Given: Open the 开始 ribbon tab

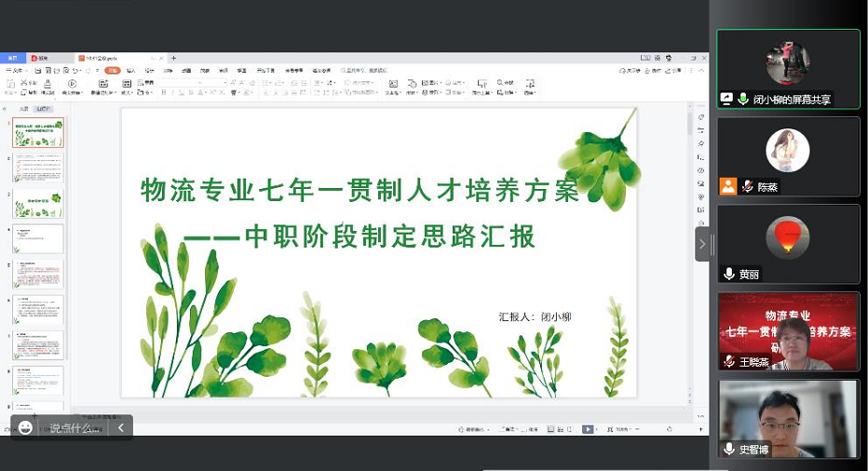Looking at the screenshot, I should [x=112, y=70].
